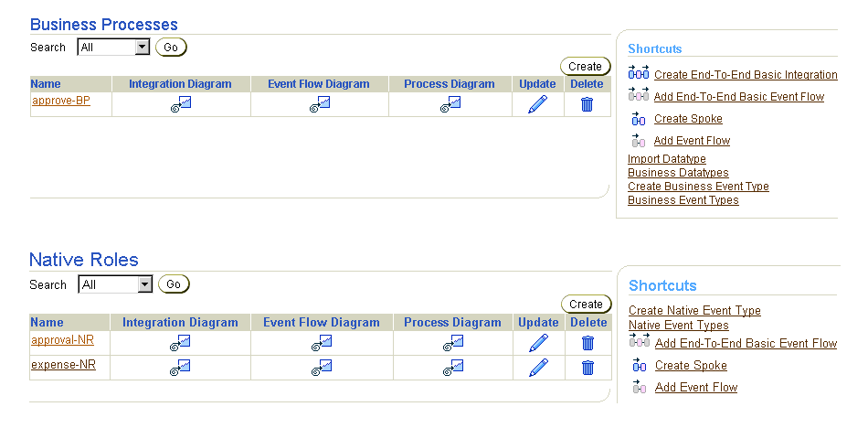The width and height of the screenshot is (868, 428).
Task: Open Event Flow Diagram icon for approve-BP
Action: pyautogui.click(x=320, y=104)
